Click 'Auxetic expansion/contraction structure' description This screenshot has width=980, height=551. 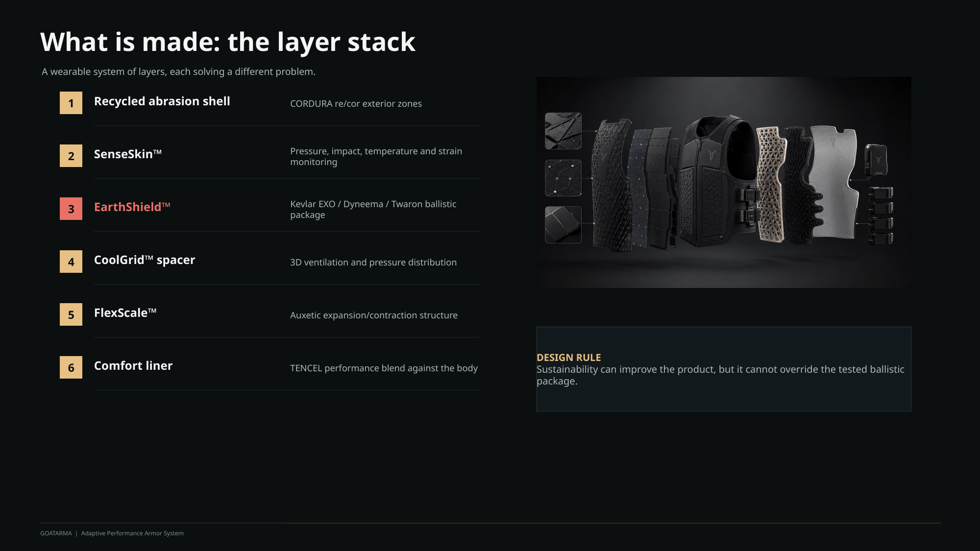374,315
